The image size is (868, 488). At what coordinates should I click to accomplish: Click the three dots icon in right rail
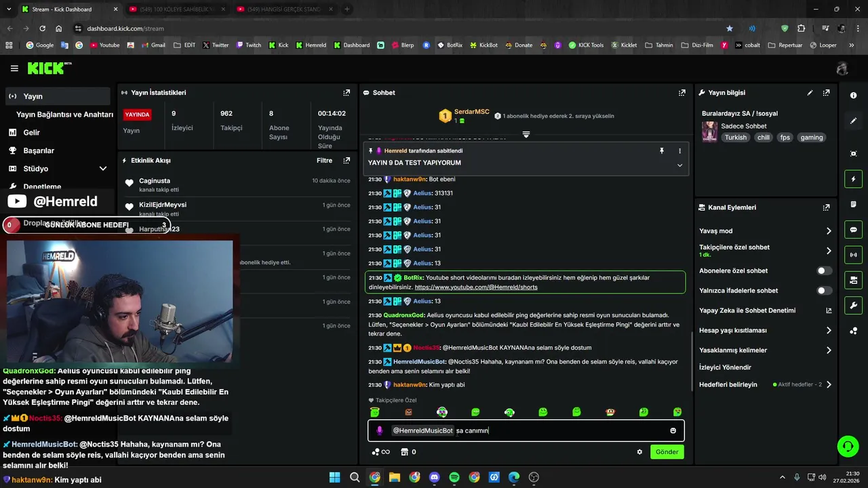(853, 331)
